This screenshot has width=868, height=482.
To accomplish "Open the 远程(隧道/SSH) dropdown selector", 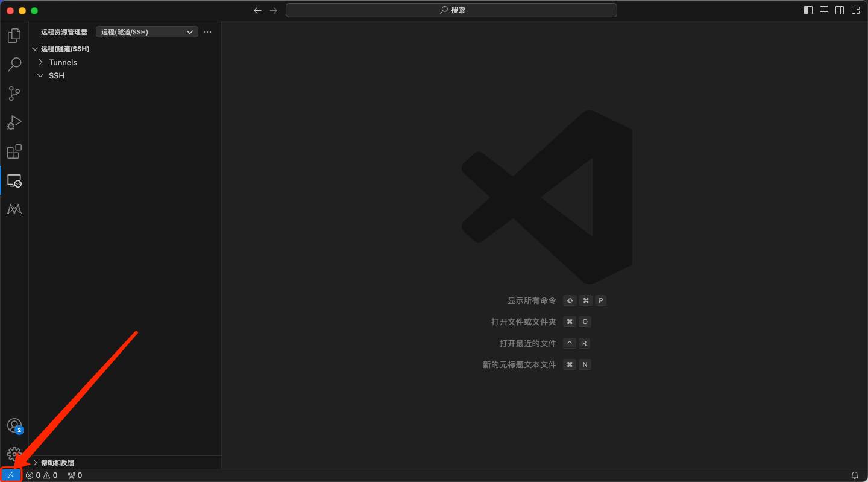I will [x=147, y=32].
